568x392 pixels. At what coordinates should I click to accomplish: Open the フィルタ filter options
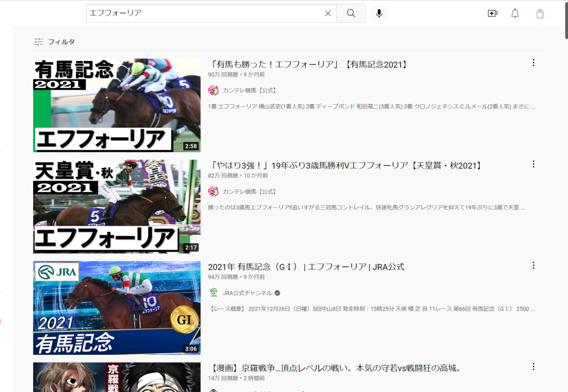tap(55, 42)
